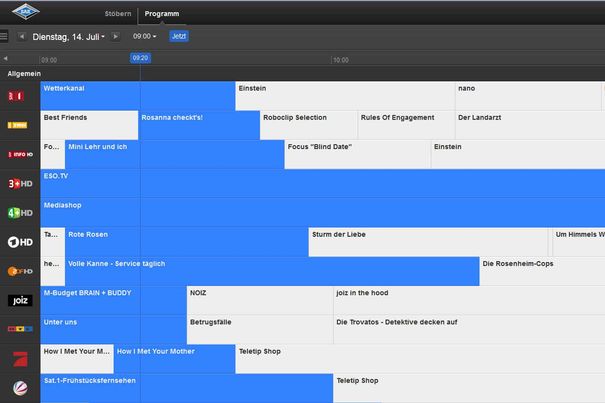Select the ProSieben channel logo

[20, 357]
